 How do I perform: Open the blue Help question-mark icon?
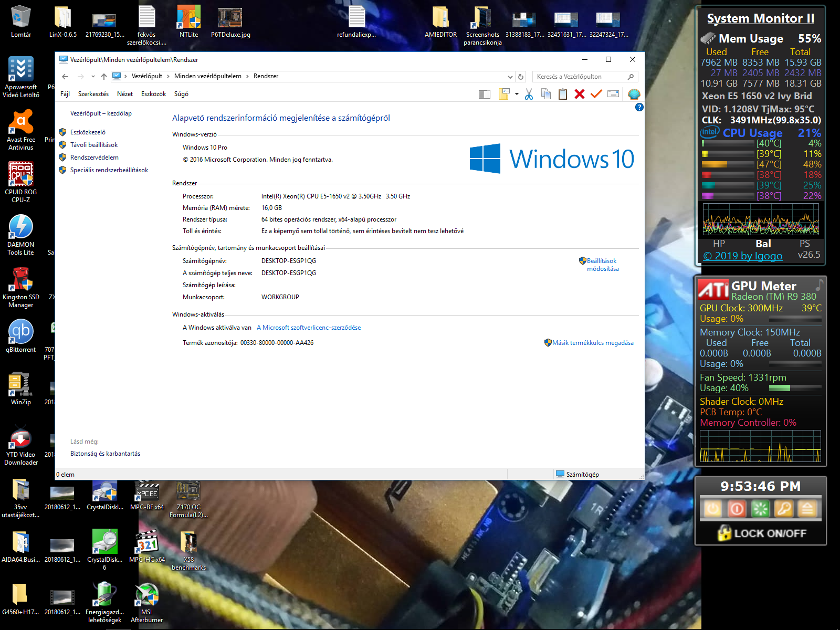click(639, 107)
